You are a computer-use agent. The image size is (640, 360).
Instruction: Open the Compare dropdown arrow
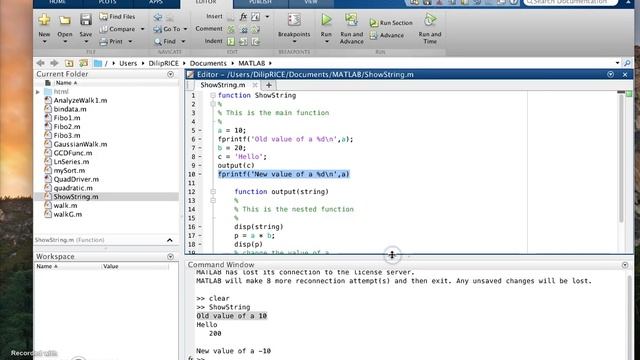[x=142, y=29]
